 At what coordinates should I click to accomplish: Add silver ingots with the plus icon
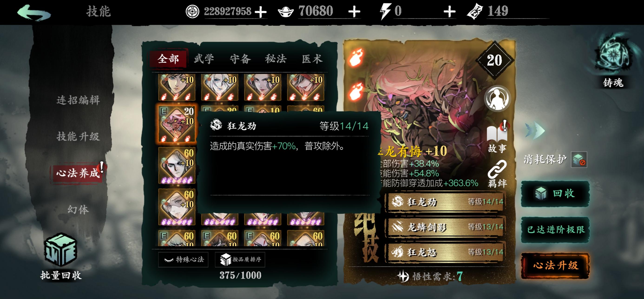tap(354, 12)
